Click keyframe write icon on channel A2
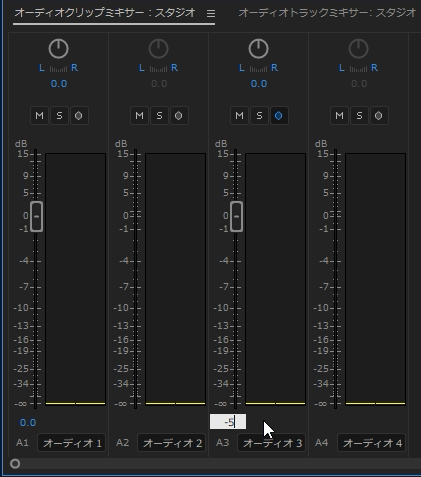This screenshot has height=477, width=421. (x=179, y=116)
